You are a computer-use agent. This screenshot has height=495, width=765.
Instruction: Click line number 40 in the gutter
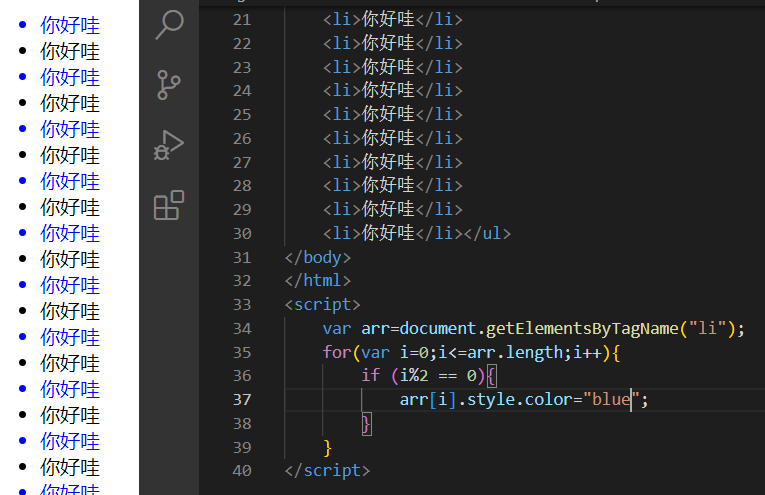[x=242, y=471]
